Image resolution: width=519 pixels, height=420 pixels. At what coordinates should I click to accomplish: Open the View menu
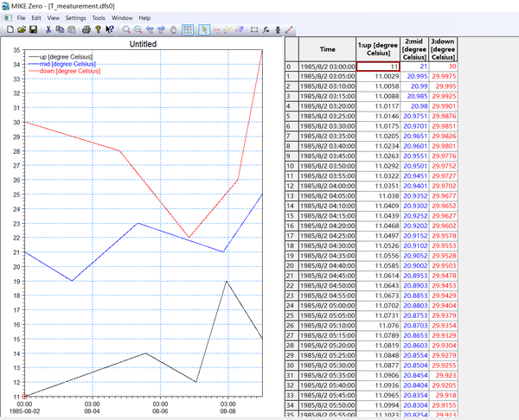click(55, 17)
